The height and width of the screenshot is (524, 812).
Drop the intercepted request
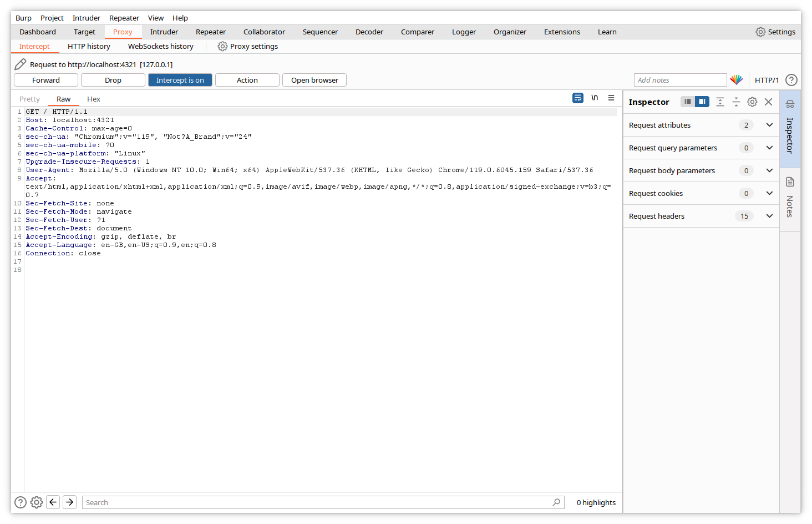[x=113, y=80]
